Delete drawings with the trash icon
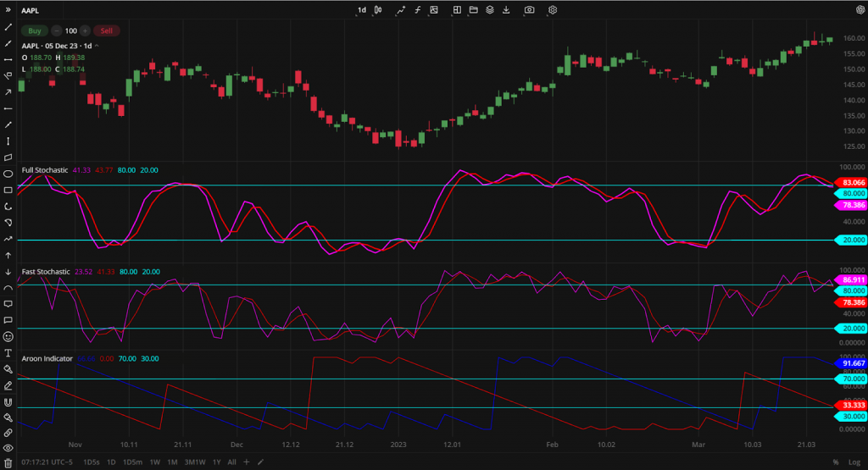Screen dimensions: 868x470 point(8,463)
